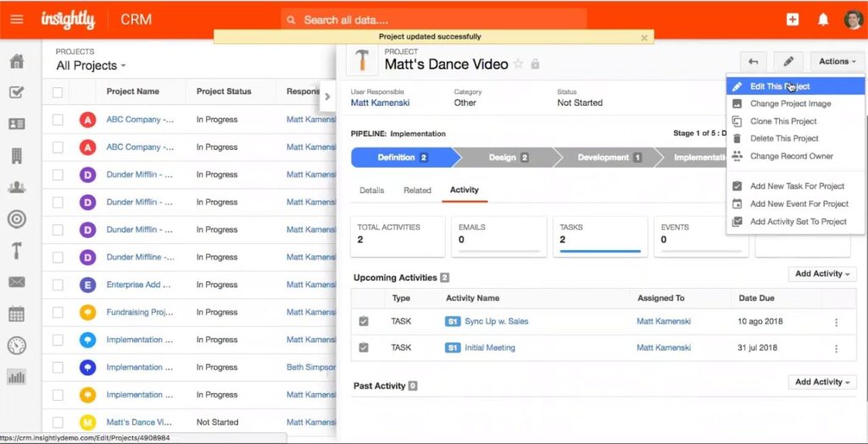Expand the All Projects view dropdown
The width and height of the screenshot is (868, 444).
pyautogui.click(x=91, y=65)
